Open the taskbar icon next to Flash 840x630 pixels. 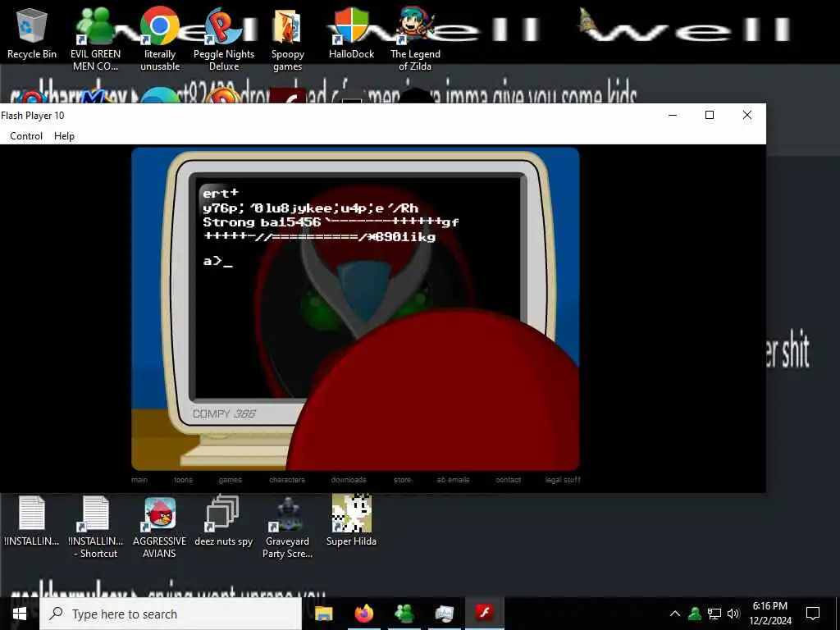(444, 614)
